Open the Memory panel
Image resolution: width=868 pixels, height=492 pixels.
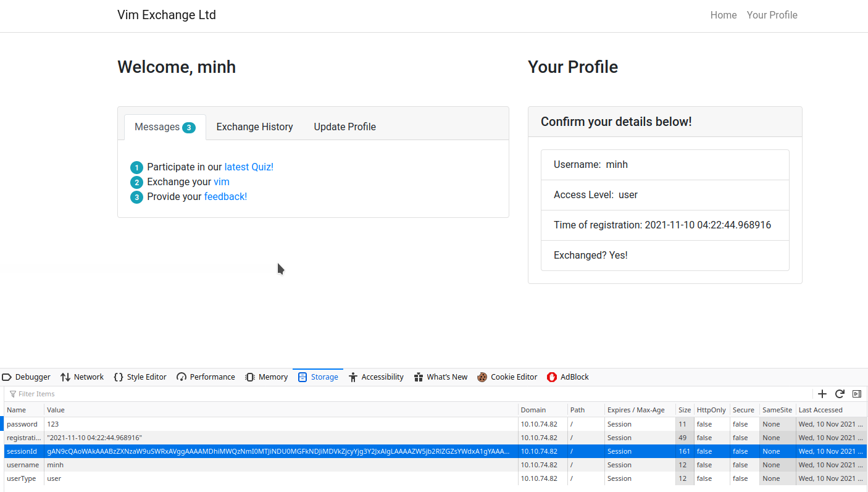[x=267, y=377]
